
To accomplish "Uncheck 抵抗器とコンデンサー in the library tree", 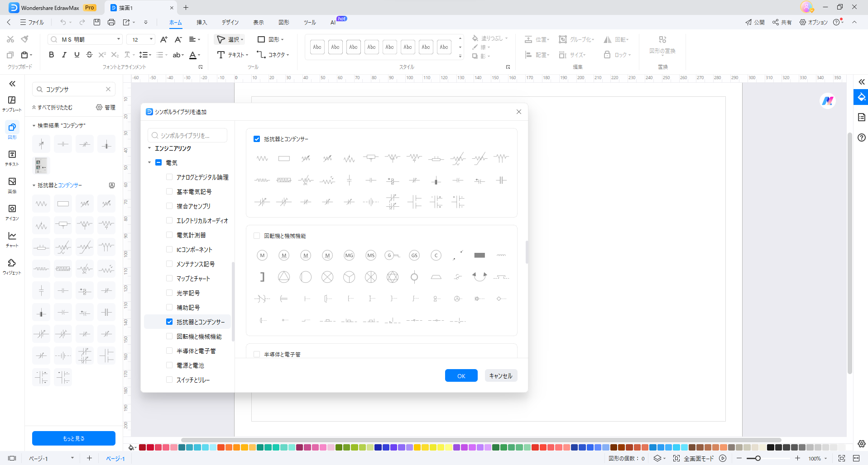I will (169, 322).
